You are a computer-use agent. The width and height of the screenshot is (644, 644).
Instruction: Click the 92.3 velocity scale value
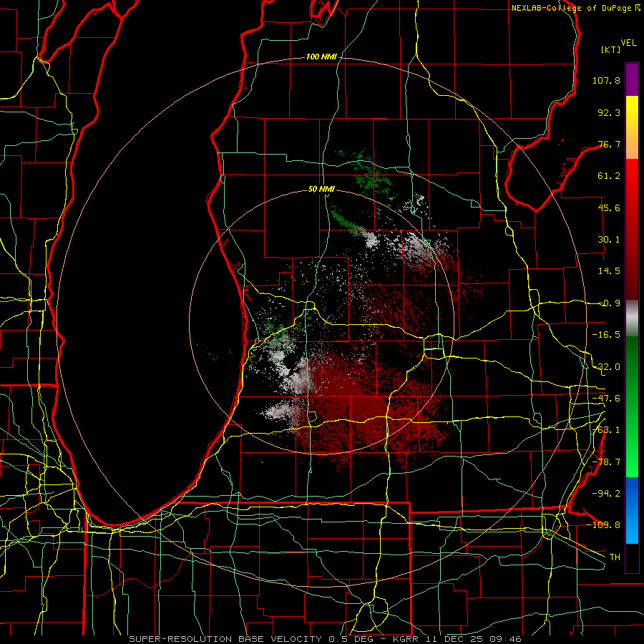click(609, 112)
